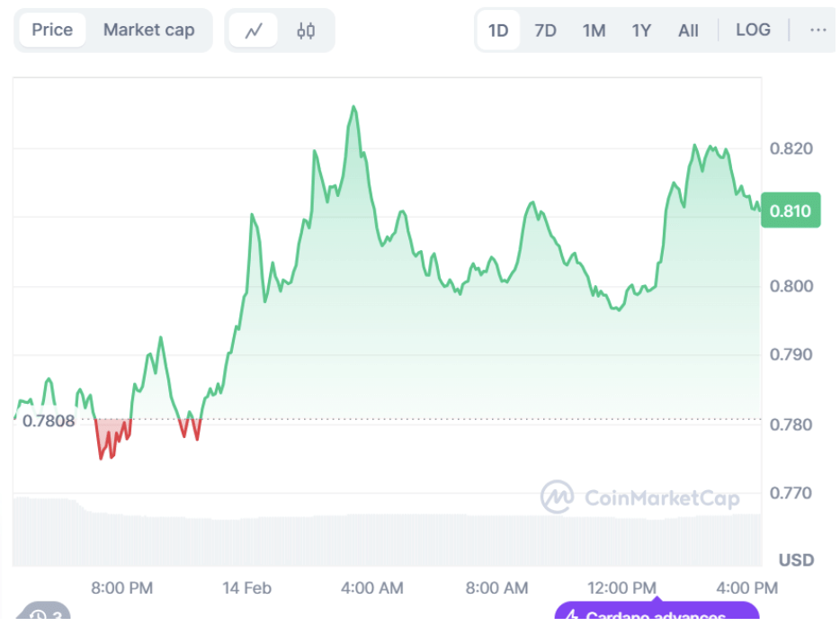The width and height of the screenshot is (840, 635).
Task: Switch to candlestick chart icon
Action: tap(306, 31)
